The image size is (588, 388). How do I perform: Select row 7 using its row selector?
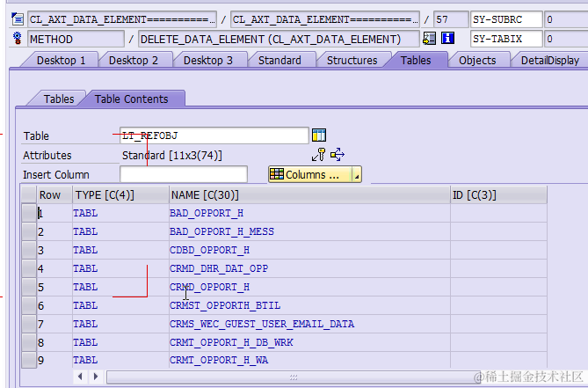pyautogui.click(x=29, y=324)
